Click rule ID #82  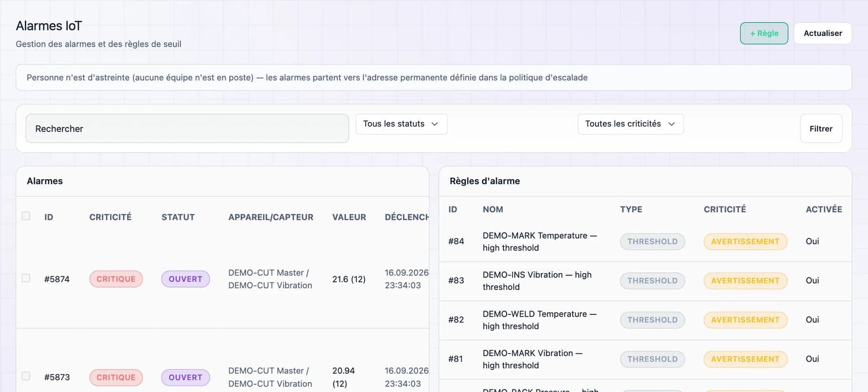456,320
